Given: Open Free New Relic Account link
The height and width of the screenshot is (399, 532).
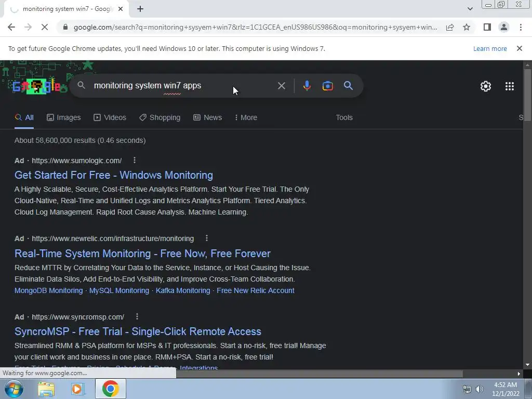Looking at the screenshot, I should click(256, 290).
